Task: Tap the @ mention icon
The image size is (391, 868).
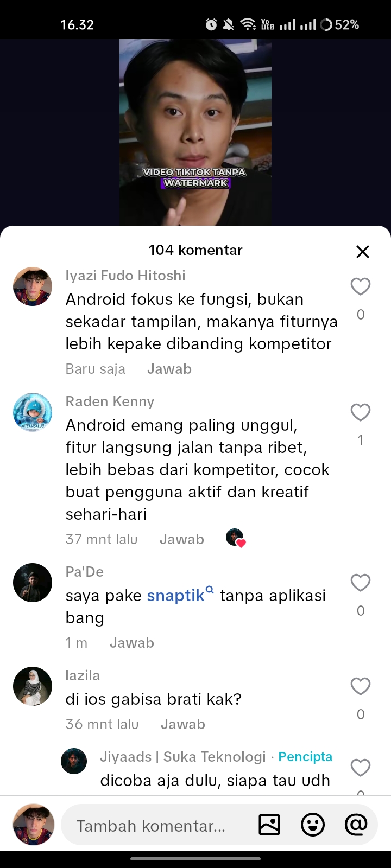Action: [x=356, y=825]
